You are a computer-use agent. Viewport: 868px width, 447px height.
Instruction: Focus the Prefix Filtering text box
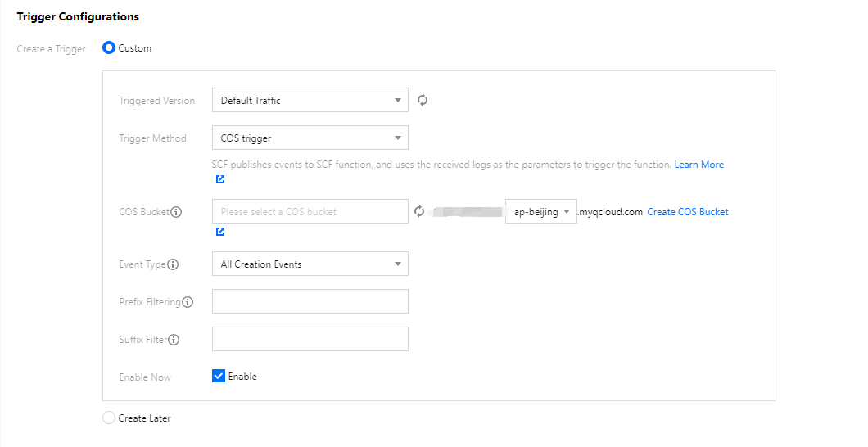(310, 301)
